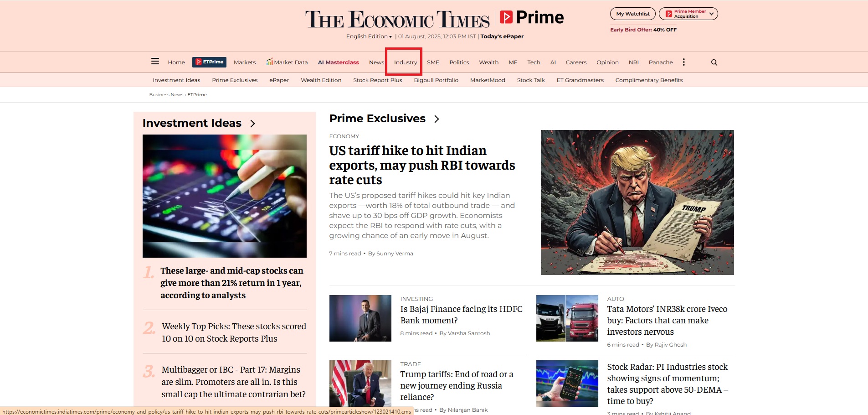Open Stock Report Plus in the sub-menu
Image resolution: width=868 pixels, height=415 pixels.
(377, 80)
